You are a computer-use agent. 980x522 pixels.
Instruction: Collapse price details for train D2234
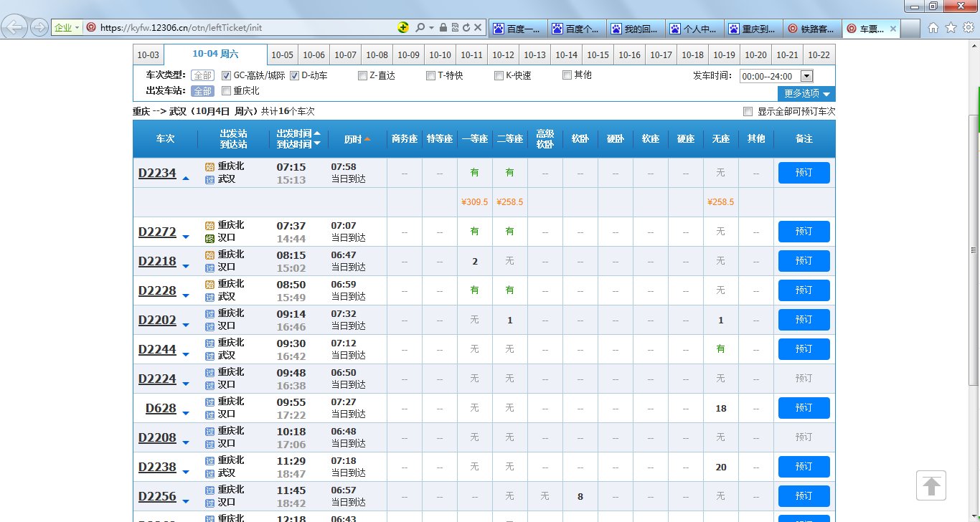[x=186, y=178]
